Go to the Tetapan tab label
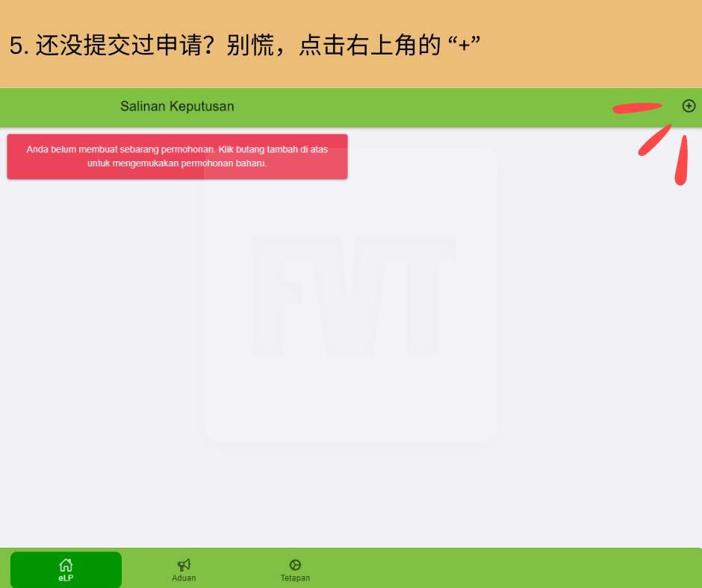The height and width of the screenshot is (588, 702). [x=295, y=578]
